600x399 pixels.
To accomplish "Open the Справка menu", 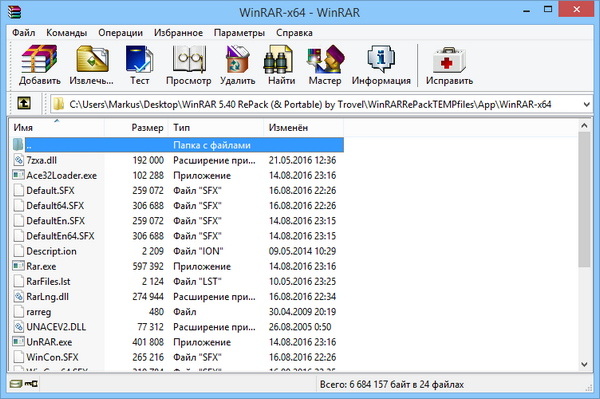I will coord(294,33).
